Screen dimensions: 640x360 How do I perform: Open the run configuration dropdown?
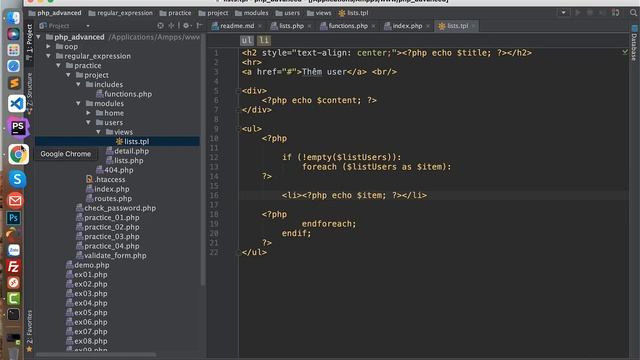tap(563, 13)
